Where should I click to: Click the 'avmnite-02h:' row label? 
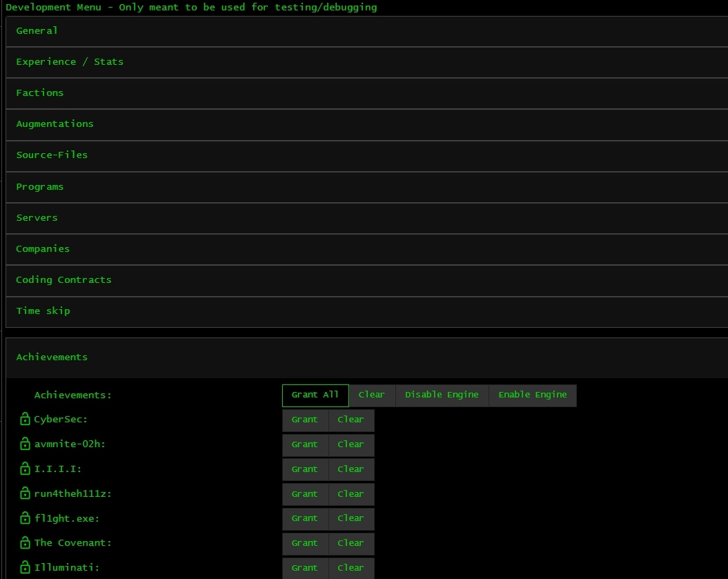tap(70, 444)
